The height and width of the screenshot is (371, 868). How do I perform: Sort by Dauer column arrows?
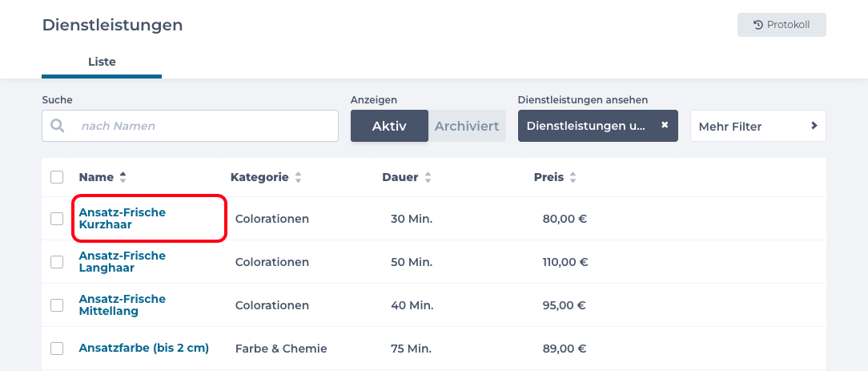(x=428, y=177)
